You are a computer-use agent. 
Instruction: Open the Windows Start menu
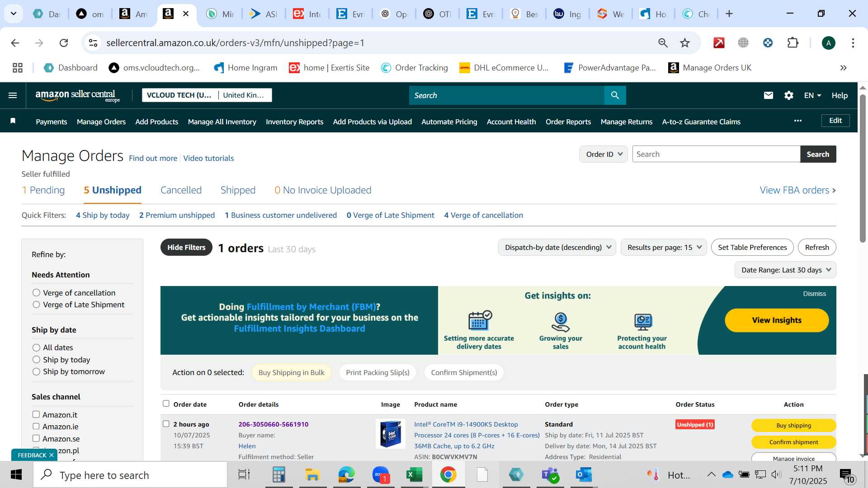click(x=16, y=475)
